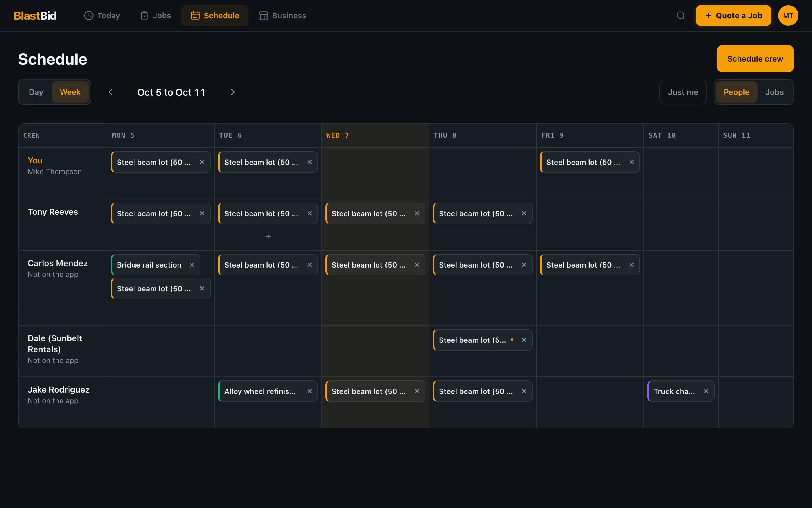This screenshot has width=812, height=508.
Task: Remove Carlos Mendez's Friday Steel beam lot
Action: point(632,265)
